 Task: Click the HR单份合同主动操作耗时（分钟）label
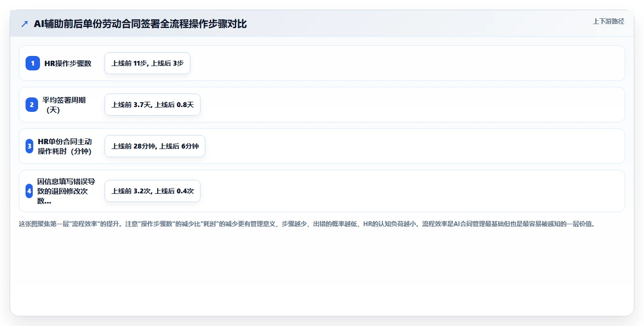(x=65, y=146)
